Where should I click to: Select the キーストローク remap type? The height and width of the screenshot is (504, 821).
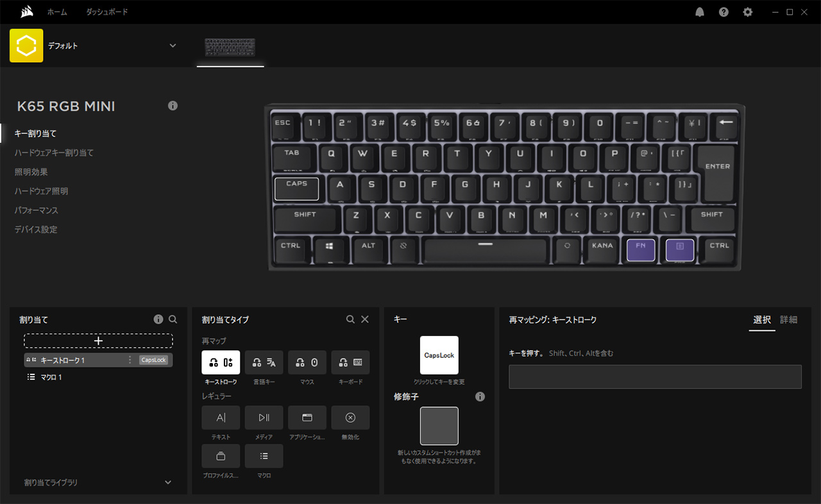point(221,362)
